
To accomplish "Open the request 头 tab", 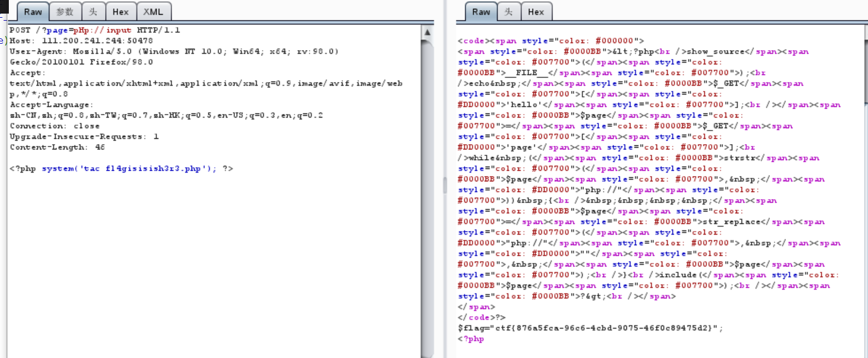I will [93, 11].
